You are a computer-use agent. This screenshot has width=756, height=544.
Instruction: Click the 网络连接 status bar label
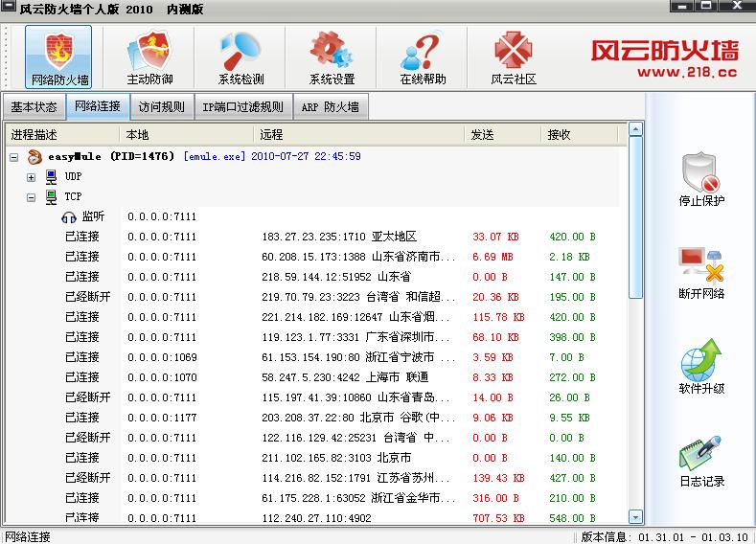28,536
